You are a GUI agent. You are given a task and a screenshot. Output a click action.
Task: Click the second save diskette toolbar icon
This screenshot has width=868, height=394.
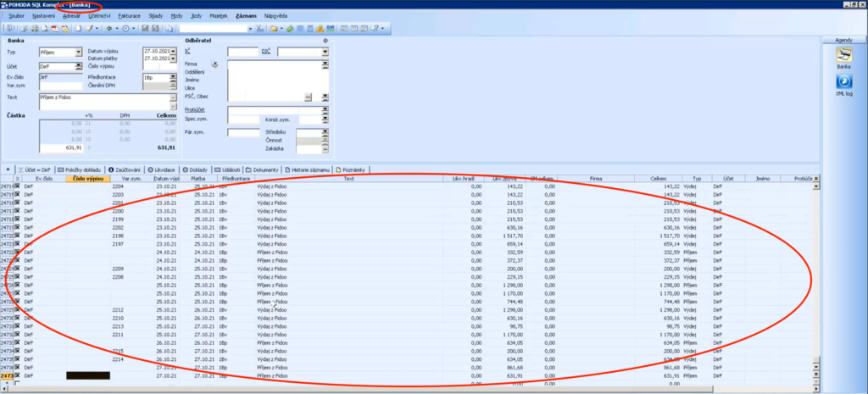[155, 28]
